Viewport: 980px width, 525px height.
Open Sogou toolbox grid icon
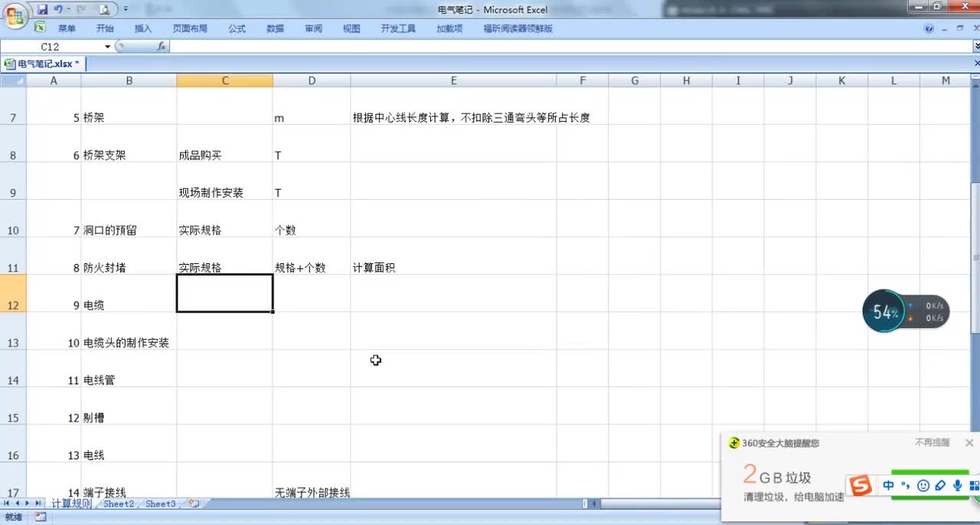click(974, 485)
